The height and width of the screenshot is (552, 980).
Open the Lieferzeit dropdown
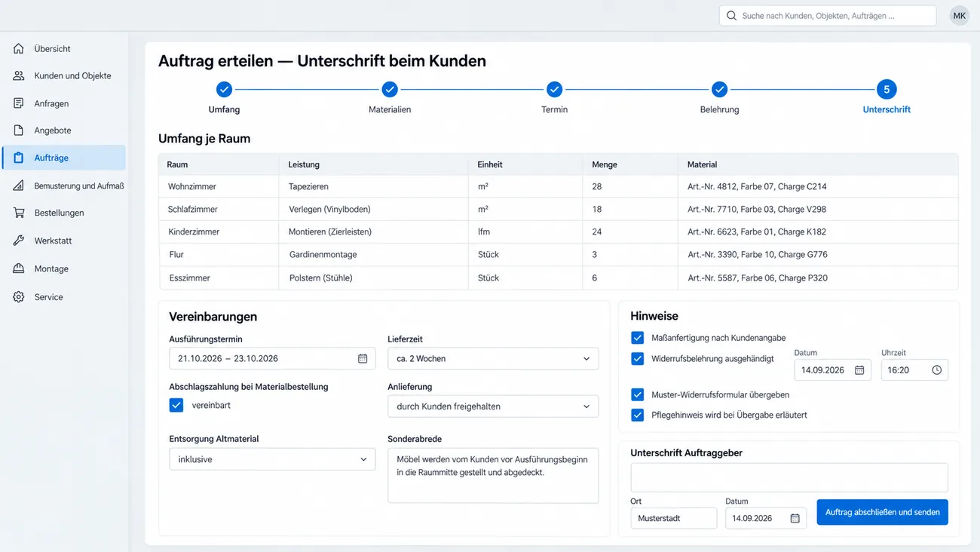pos(493,358)
